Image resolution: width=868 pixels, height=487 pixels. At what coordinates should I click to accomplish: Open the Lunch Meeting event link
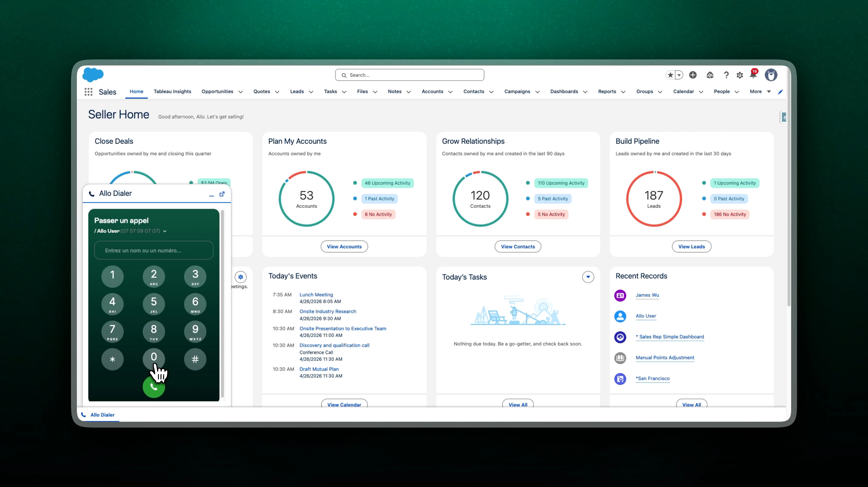tap(316, 295)
